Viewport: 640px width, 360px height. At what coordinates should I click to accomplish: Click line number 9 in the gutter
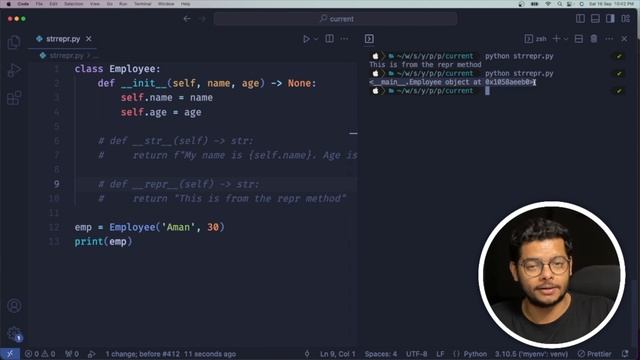pos(57,184)
